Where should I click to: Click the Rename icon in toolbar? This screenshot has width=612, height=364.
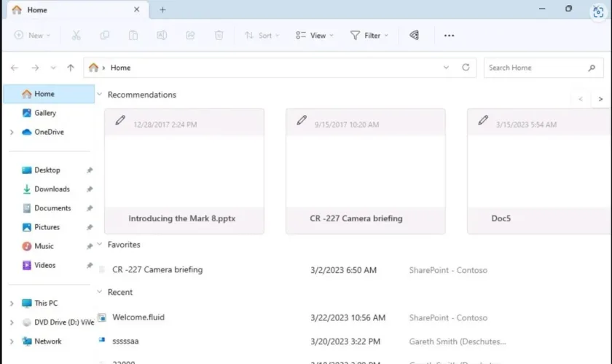(x=162, y=36)
